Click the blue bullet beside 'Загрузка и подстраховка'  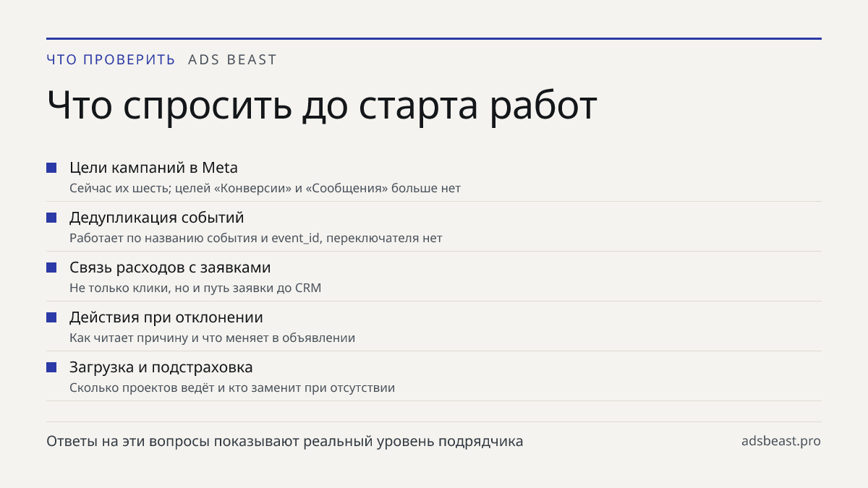tap(51, 367)
